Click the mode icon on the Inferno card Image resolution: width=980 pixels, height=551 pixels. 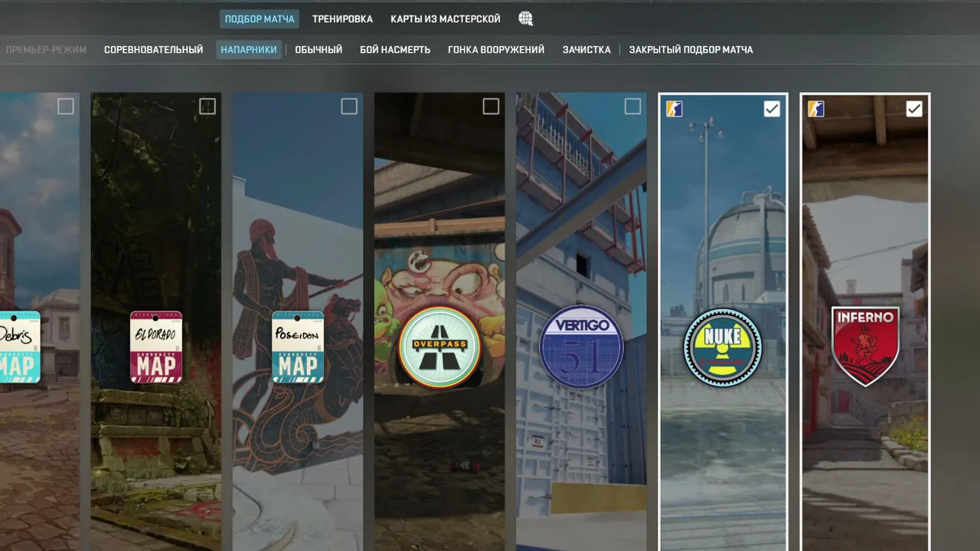point(815,109)
